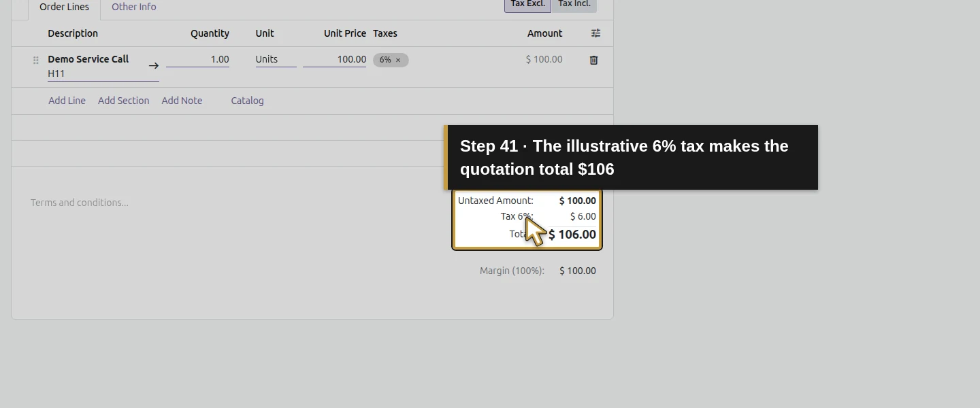
Task: Open the Catalog link
Action: click(x=247, y=101)
